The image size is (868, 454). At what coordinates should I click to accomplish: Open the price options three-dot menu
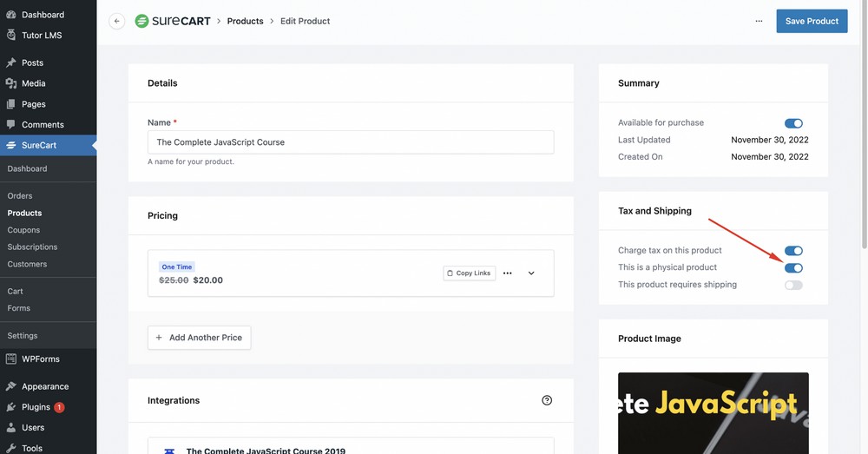(508, 273)
